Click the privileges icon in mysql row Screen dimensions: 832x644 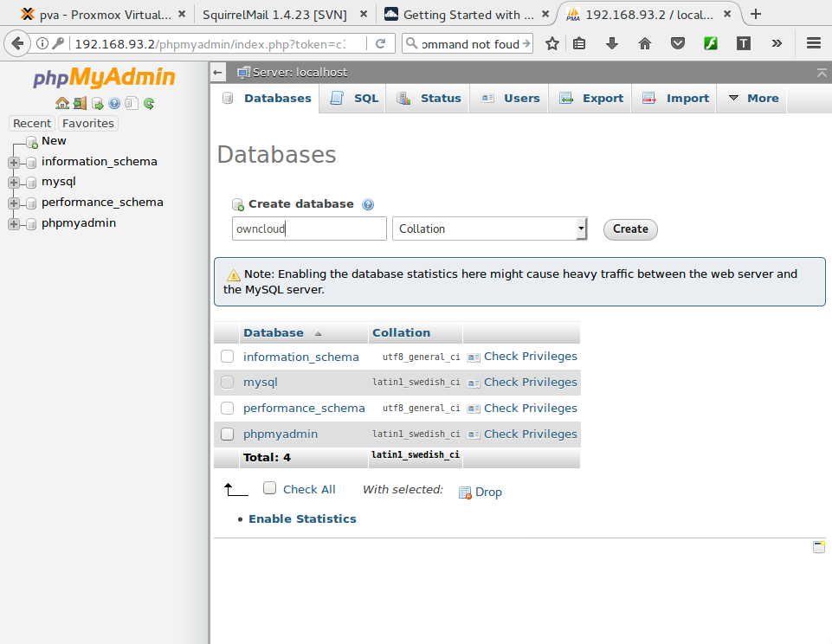[x=474, y=383]
